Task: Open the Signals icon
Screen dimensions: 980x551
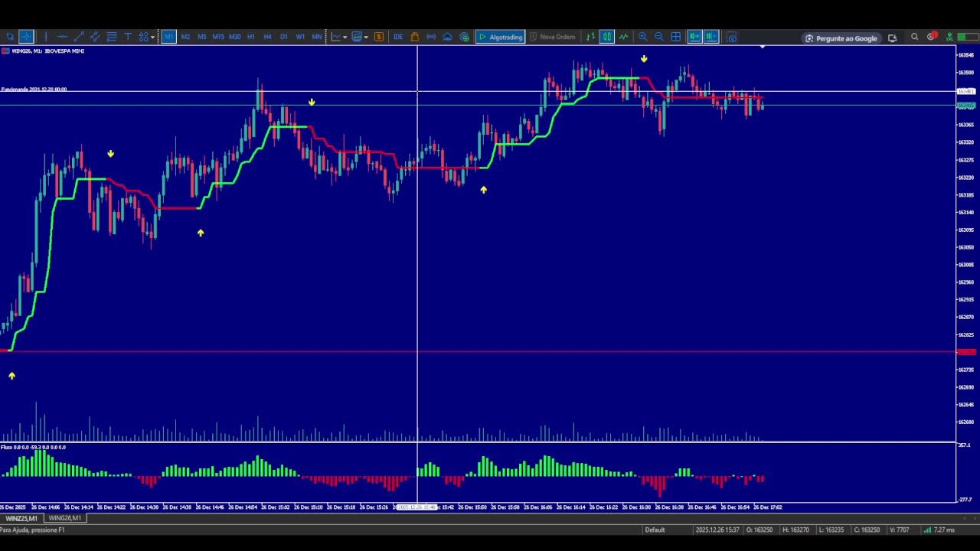Action: [431, 37]
